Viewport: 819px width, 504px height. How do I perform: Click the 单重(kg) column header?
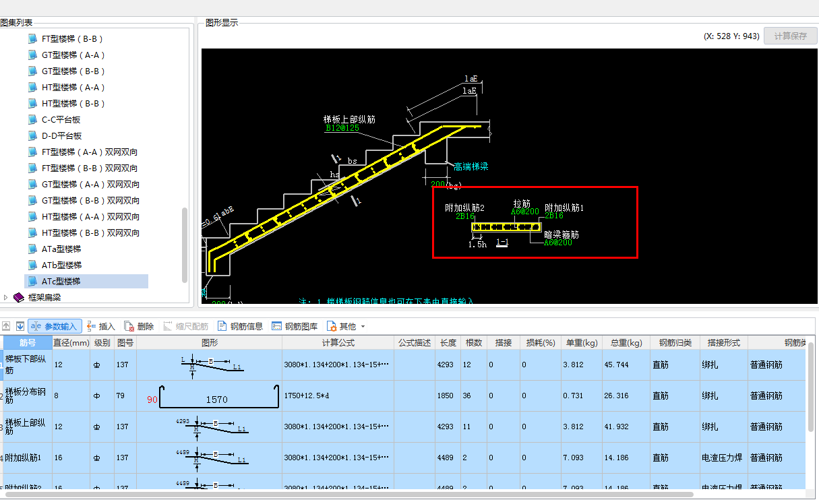pos(581,342)
